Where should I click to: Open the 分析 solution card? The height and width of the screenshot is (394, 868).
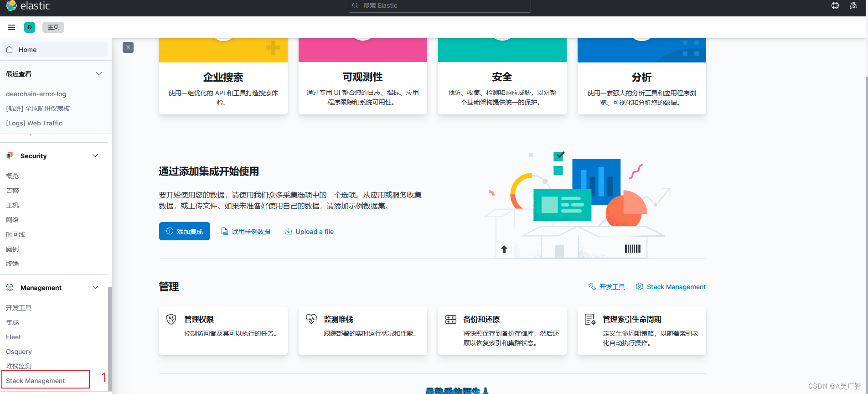[642, 77]
